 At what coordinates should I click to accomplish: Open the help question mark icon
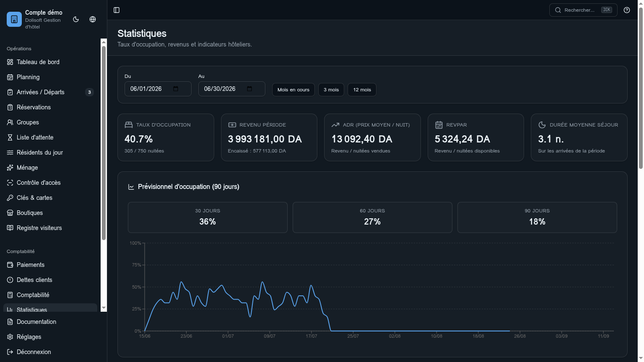click(x=627, y=10)
